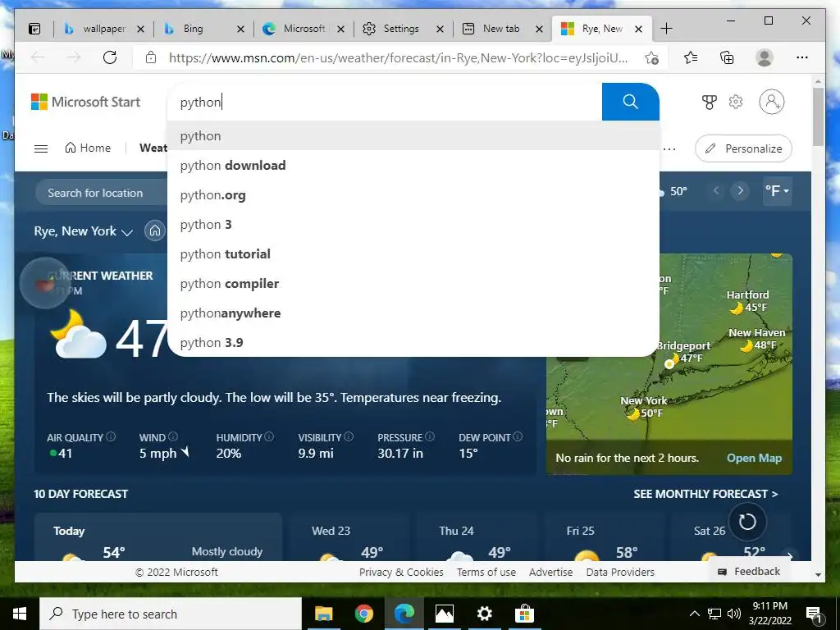Screen dimensions: 840x630
Task: Click in the MSN search text box
Action: [x=386, y=102]
